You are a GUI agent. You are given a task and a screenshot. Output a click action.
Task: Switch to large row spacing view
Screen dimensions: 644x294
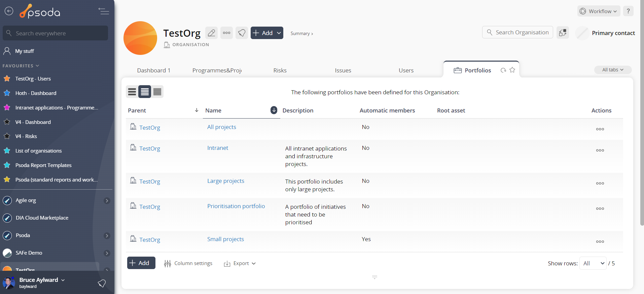(x=132, y=92)
